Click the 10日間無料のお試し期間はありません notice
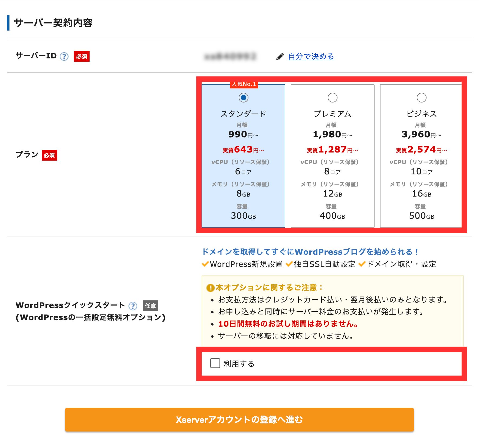This screenshot has height=448, width=479. point(288,324)
